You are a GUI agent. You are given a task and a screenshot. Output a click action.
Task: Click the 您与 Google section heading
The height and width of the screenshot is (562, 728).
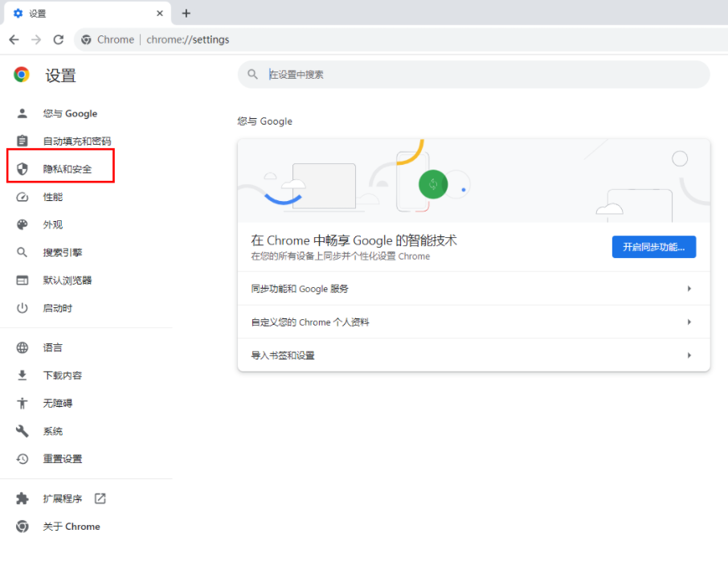pyautogui.click(x=265, y=121)
